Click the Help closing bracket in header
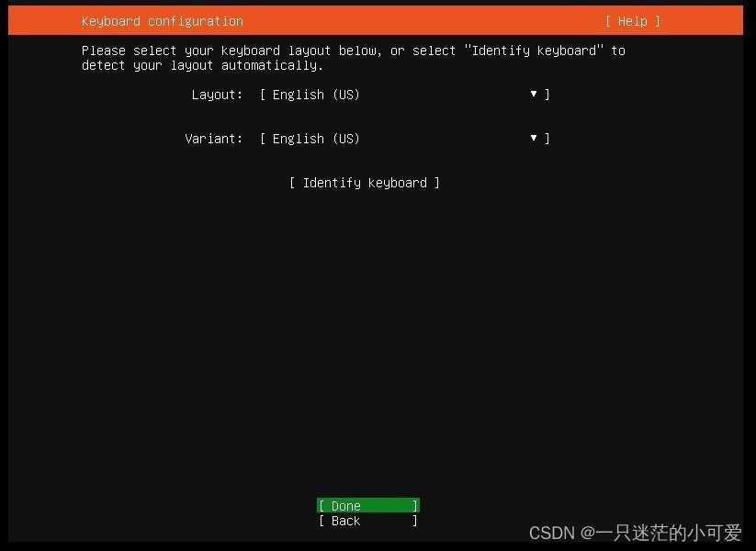756x551 pixels. 657,21
